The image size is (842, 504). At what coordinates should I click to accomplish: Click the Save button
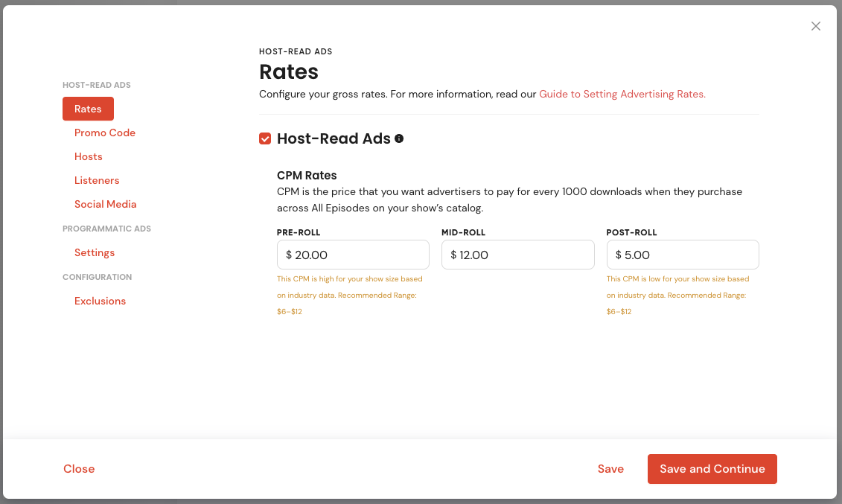click(610, 469)
